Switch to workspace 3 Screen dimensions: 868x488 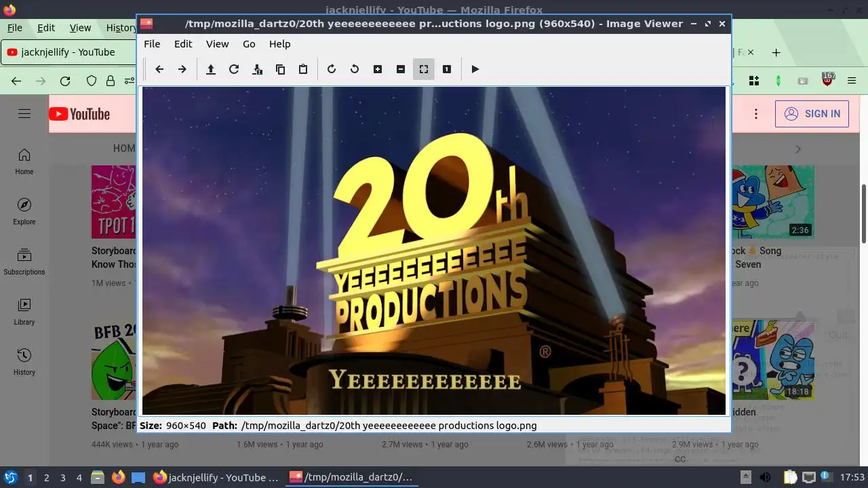point(63,478)
